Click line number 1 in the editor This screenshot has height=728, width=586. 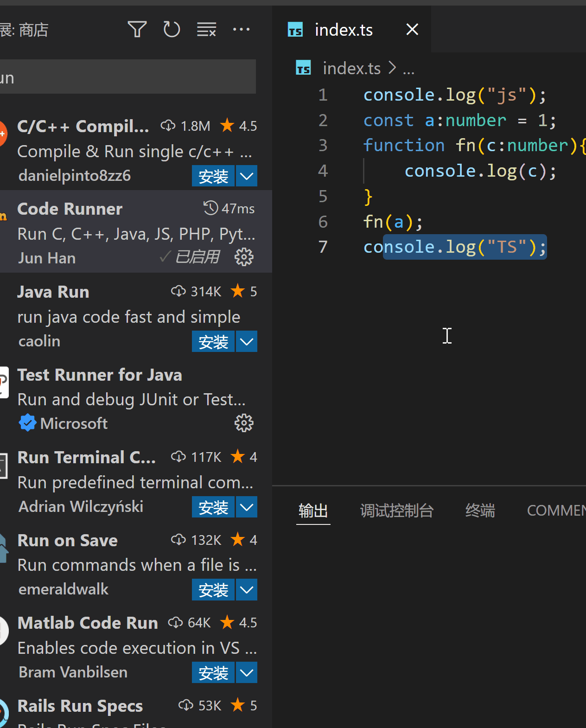click(323, 95)
